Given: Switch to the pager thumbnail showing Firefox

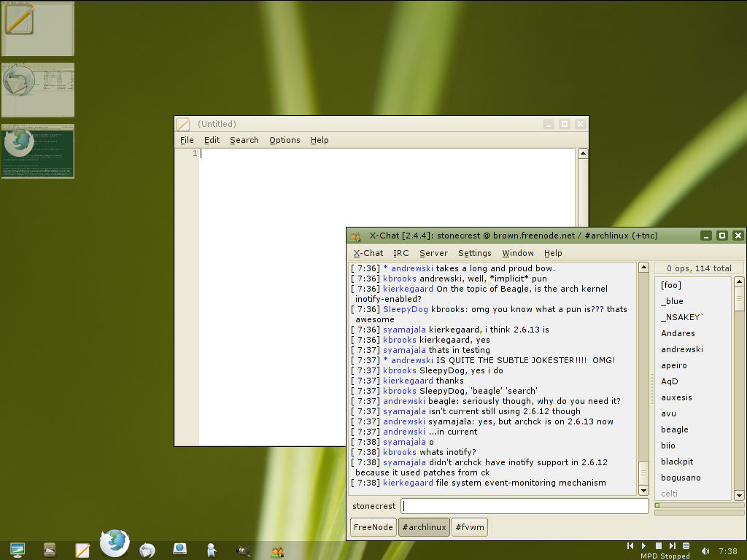Looking at the screenshot, I should [x=38, y=152].
